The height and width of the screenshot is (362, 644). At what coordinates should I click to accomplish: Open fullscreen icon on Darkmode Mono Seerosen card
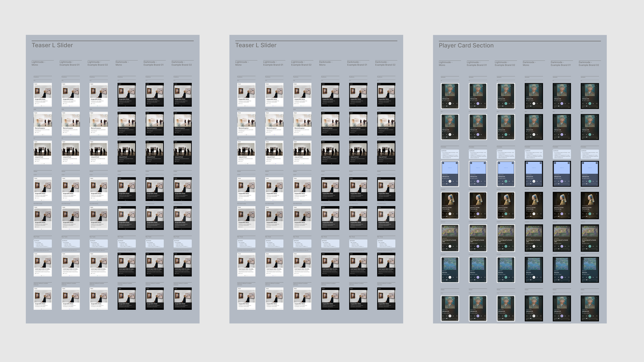coord(541,259)
